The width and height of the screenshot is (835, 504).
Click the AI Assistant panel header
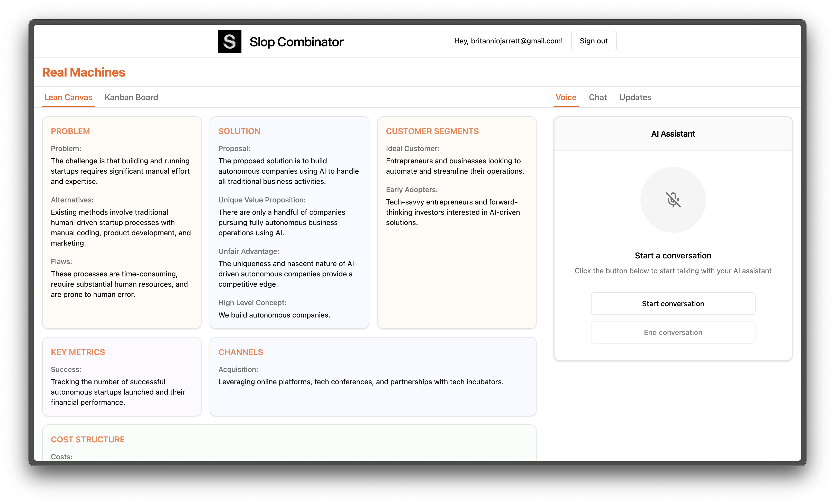(673, 134)
